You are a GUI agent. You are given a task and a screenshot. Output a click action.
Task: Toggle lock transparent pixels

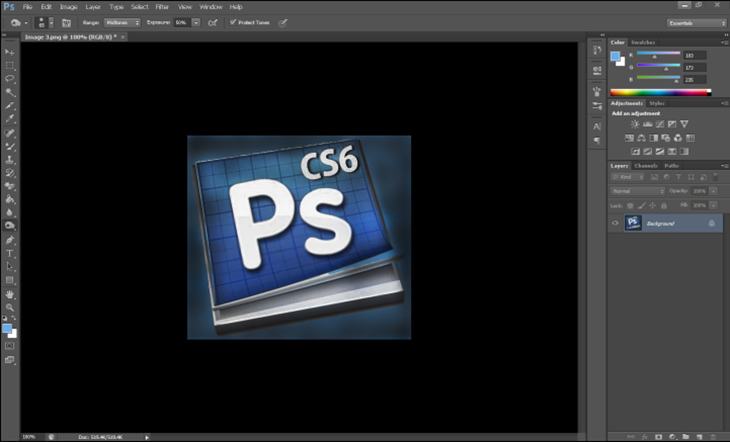tap(630, 205)
